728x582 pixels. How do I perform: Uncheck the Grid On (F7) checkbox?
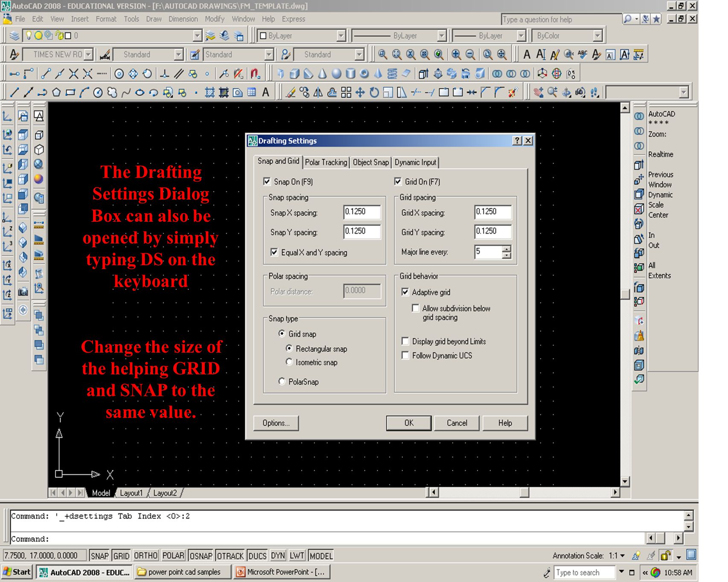click(x=398, y=182)
